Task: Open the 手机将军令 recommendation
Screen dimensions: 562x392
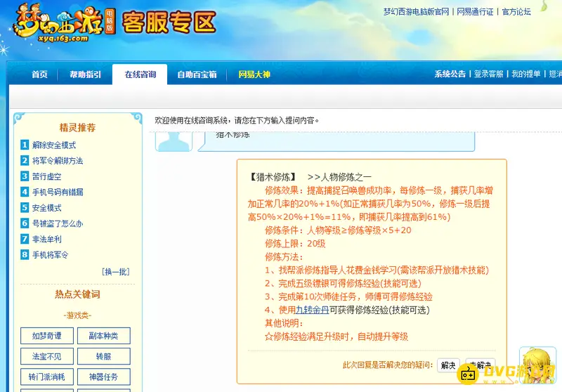Action: (50, 255)
